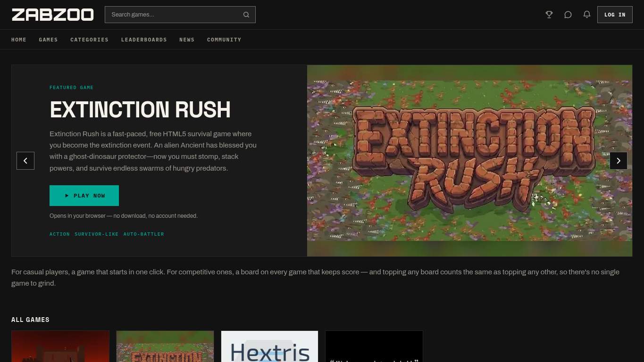Filter by the Action tag

(x=59, y=234)
